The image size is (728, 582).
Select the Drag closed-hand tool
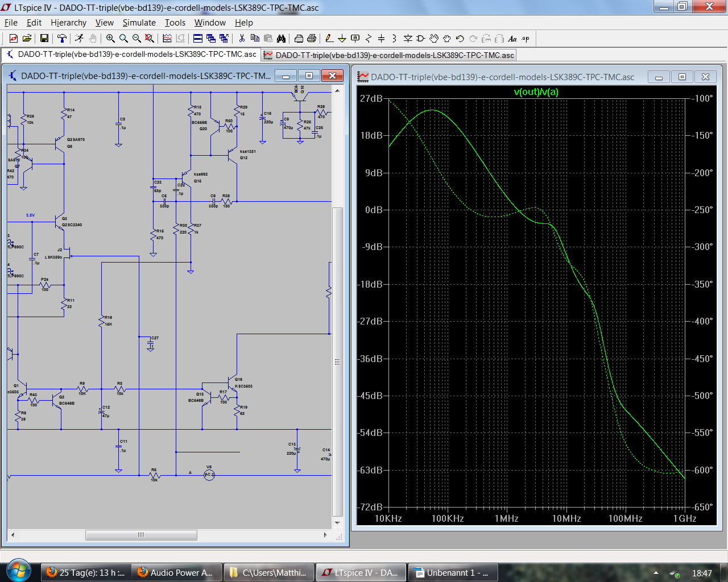point(447,38)
